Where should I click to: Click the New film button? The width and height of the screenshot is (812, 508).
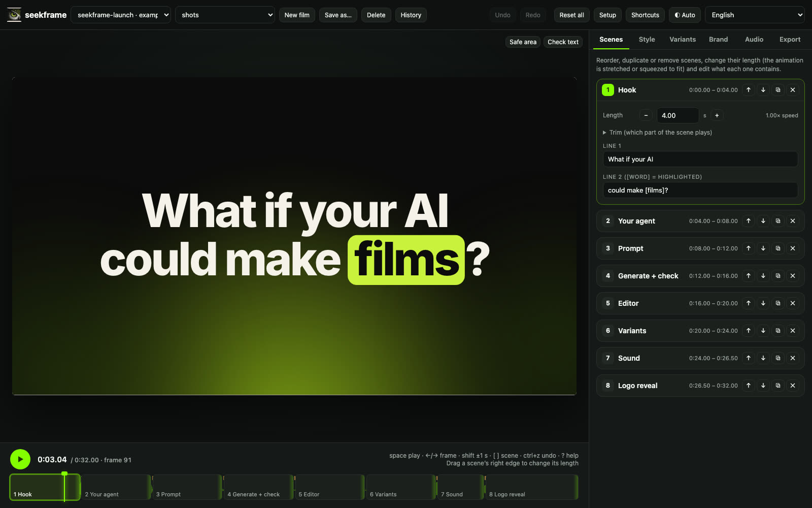click(297, 15)
